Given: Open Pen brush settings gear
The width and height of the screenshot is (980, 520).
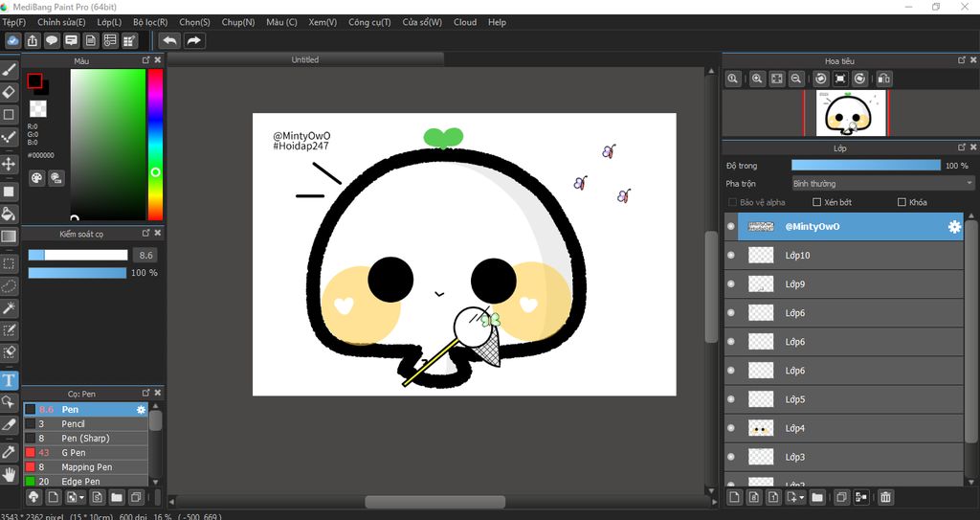Looking at the screenshot, I should 142,410.
